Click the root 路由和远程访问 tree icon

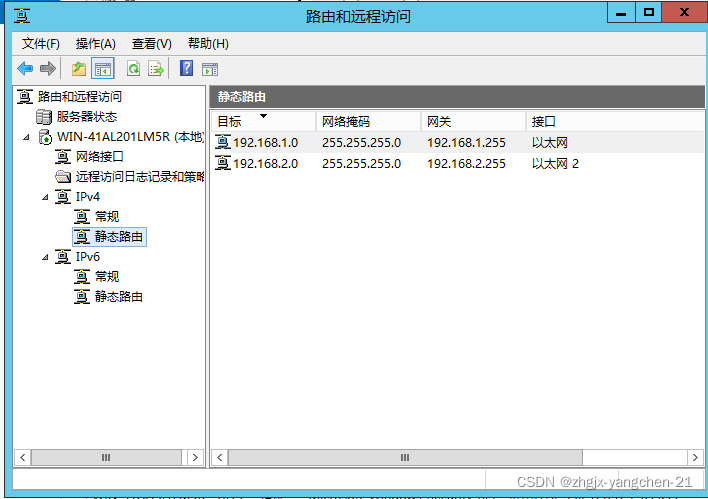[x=25, y=97]
